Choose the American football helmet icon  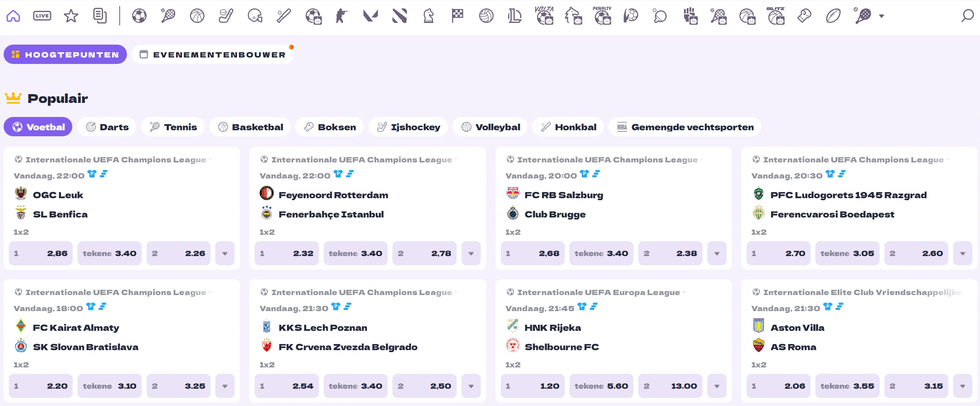click(x=255, y=16)
